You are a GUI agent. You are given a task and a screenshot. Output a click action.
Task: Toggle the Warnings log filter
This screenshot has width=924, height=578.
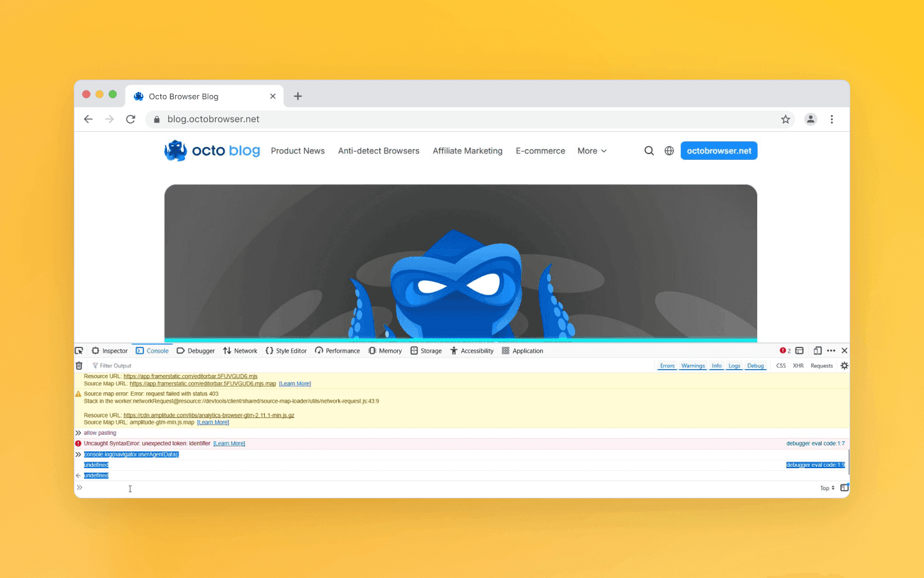pos(692,365)
